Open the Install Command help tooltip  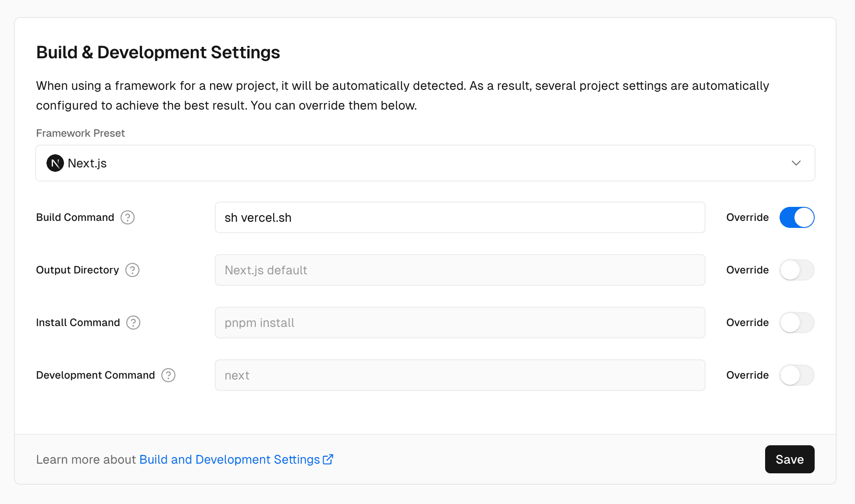click(x=133, y=323)
